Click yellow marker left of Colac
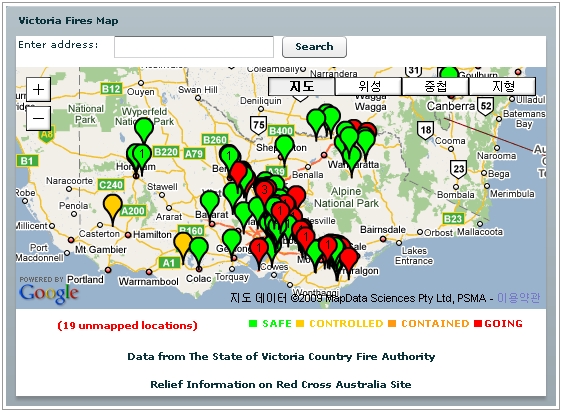The image size is (562, 412). tap(183, 244)
